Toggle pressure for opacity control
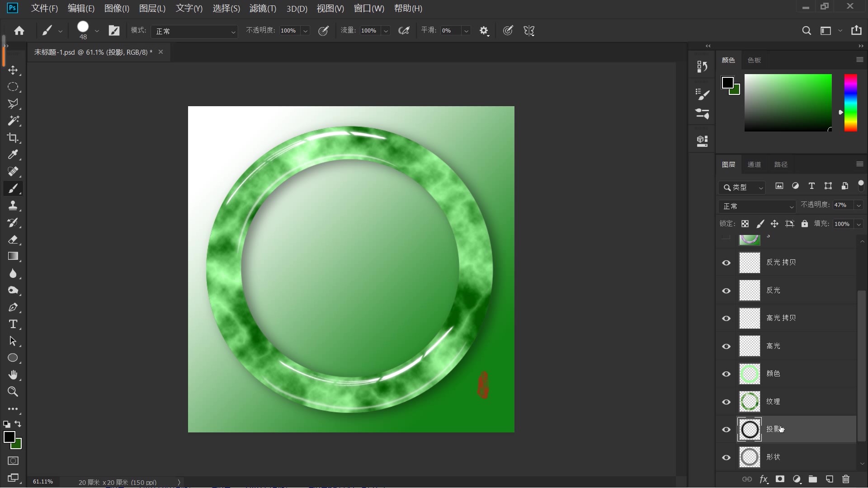868x488 pixels. coord(323,31)
